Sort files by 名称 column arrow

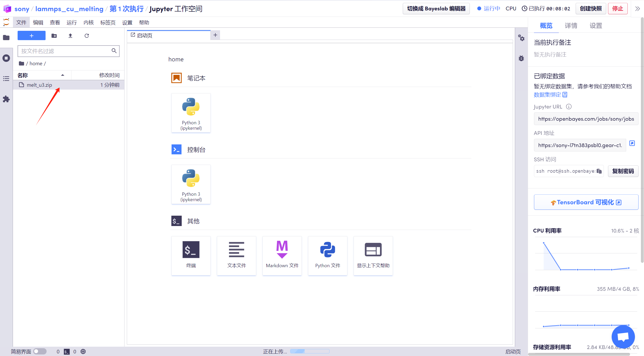62,75
